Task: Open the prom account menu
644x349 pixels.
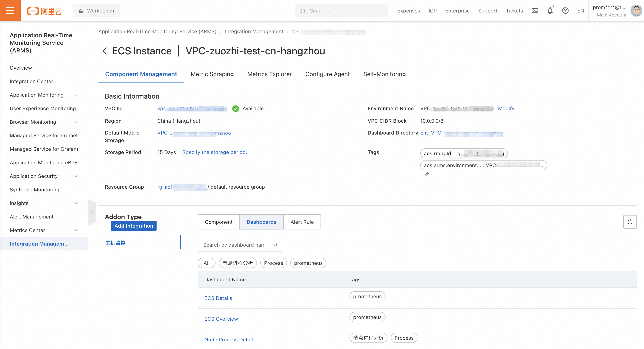Action: [609, 11]
